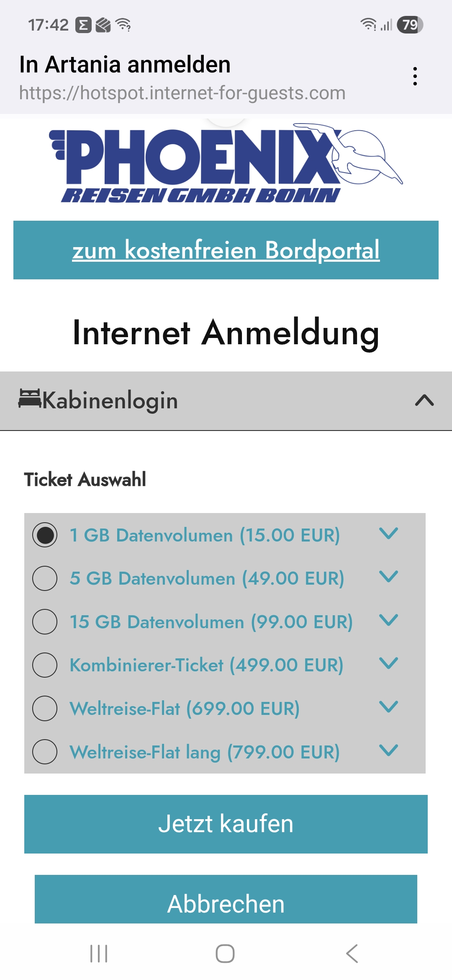Viewport: 452px width, 980px height.
Task: Open the browser overflow menu
Action: point(415,75)
